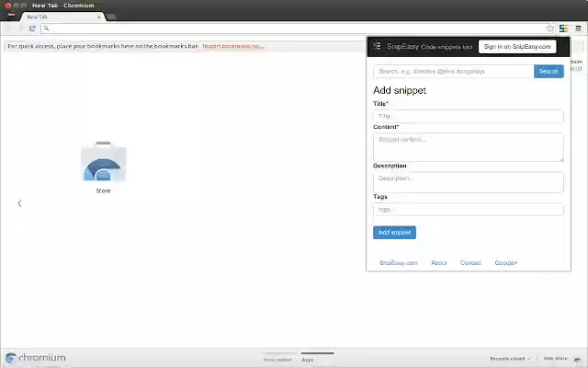Reload the page with the refresh icon
588x368 pixels.
32,29
